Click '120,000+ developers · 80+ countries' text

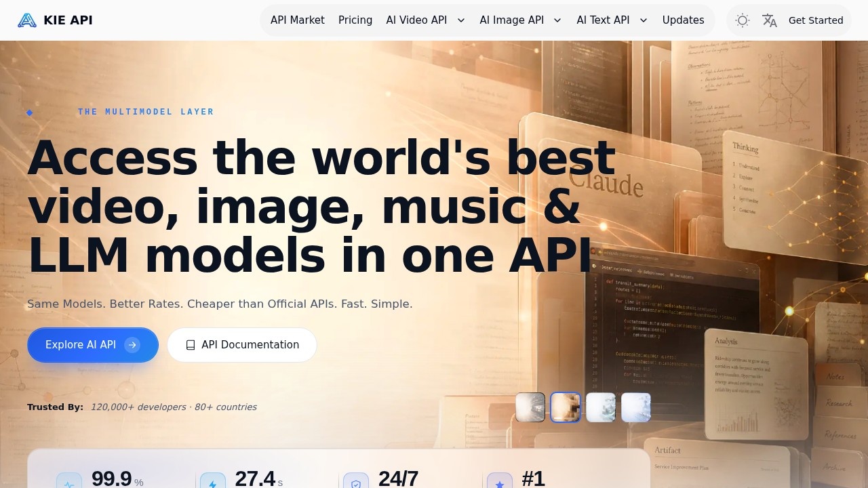pos(174,407)
